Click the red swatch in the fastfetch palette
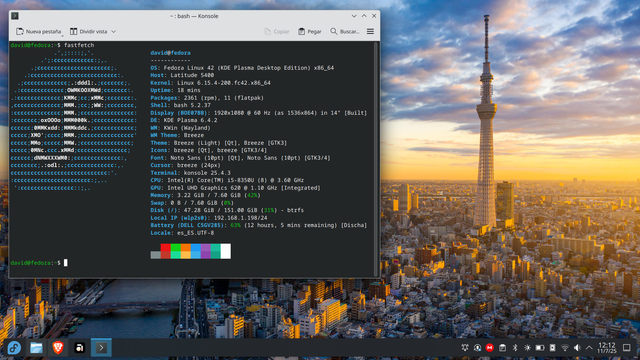 pos(165,251)
